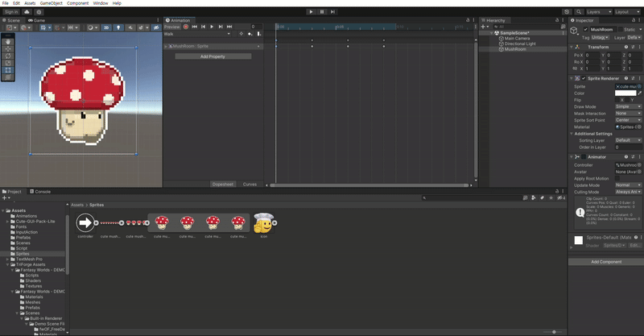This screenshot has height=336, width=644.
Task: Open the Walk clip dropdown
Action: point(197,34)
